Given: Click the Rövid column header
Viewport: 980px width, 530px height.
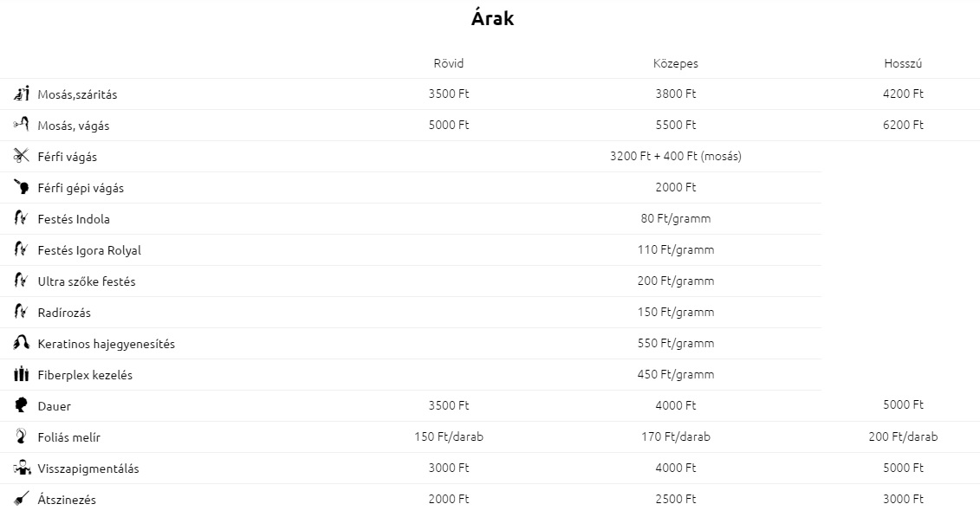Looking at the screenshot, I should 448,63.
